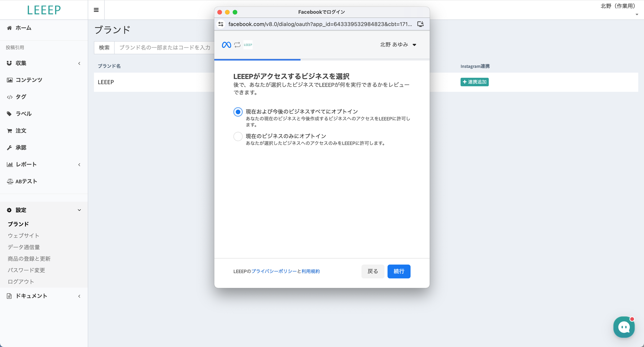This screenshot has height=347, width=644.
Task: Click the wrench icon beside 承認
Action: pos(9,148)
